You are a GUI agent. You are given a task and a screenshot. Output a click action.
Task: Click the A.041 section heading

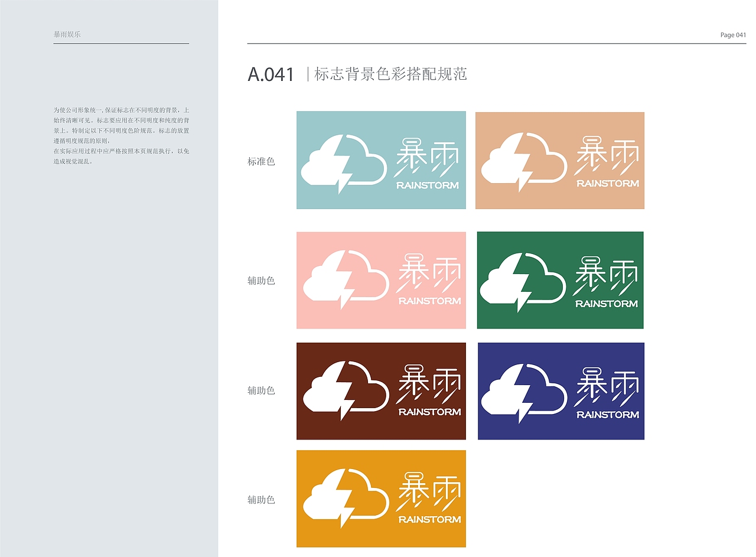click(272, 74)
